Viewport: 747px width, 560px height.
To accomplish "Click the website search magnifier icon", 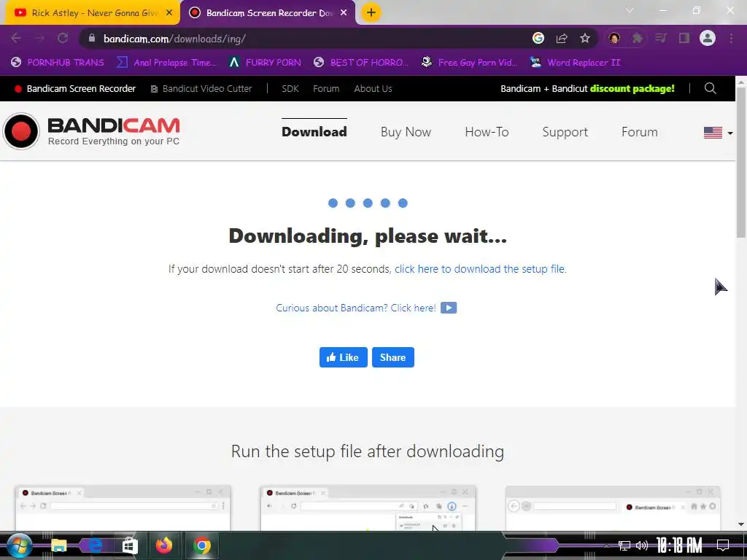I will tap(710, 88).
